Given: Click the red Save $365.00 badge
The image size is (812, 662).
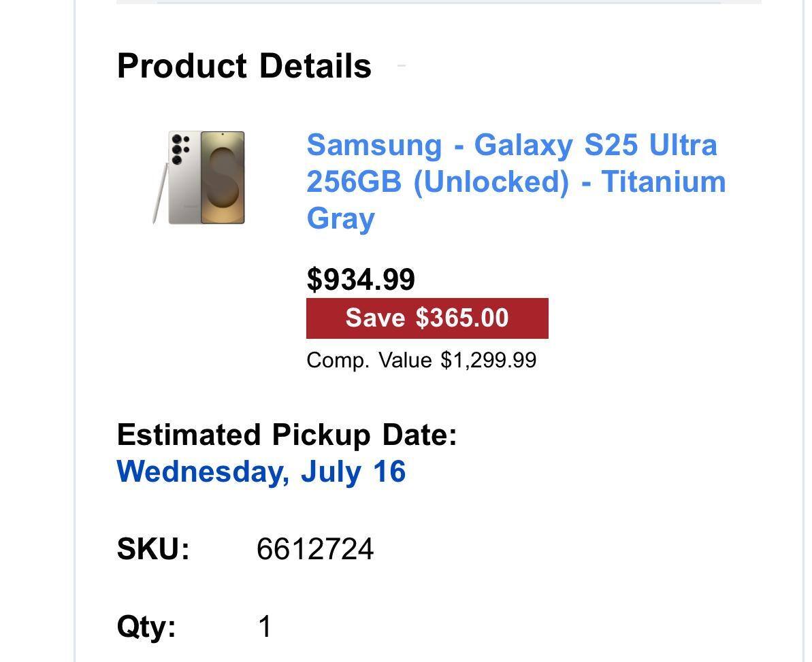Looking at the screenshot, I should point(427,318).
